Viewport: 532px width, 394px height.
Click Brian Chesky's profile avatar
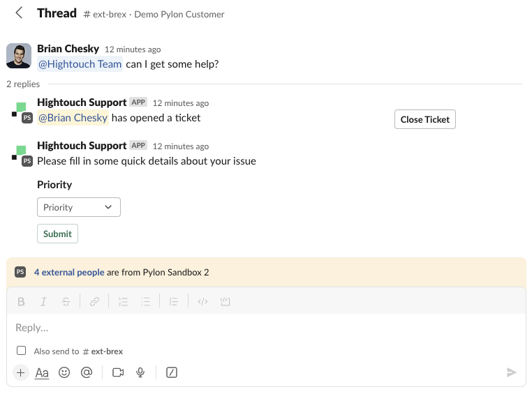[19, 56]
